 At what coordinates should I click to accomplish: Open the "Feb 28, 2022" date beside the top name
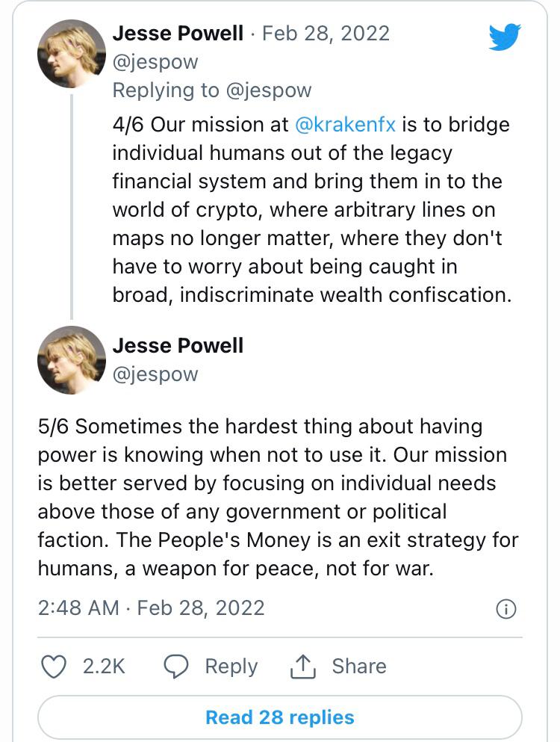pyautogui.click(x=326, y=34)
